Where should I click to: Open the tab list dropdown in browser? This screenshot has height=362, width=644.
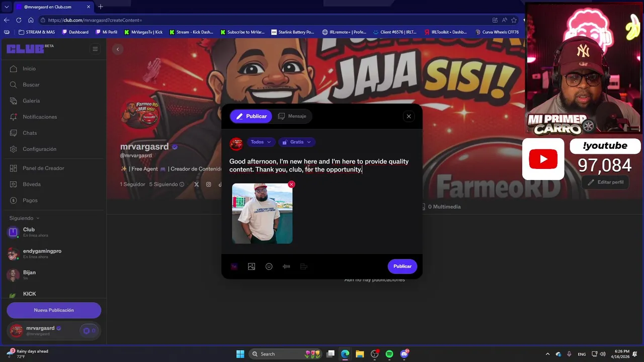click(7, 7)
